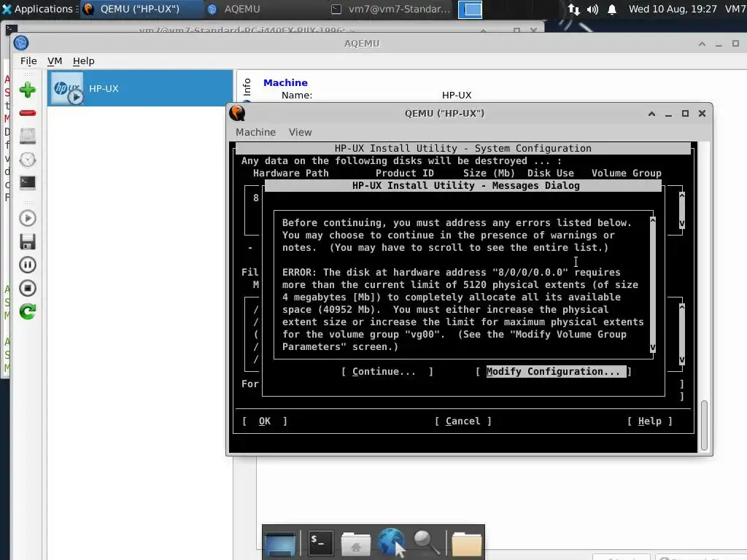Click the green plus add VM icon
The image size is (747, 560).
click(28, 90)
